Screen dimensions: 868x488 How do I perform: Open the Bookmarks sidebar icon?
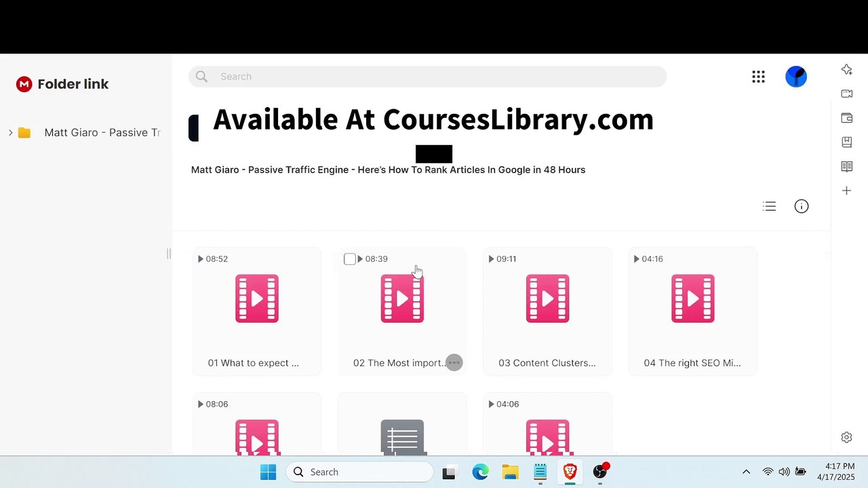pos(847,142)
